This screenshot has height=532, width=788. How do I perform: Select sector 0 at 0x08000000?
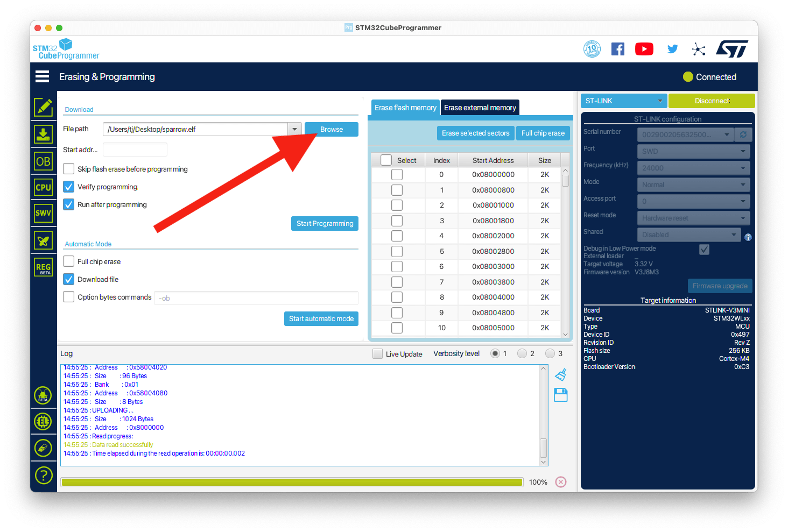pos(397,174)
